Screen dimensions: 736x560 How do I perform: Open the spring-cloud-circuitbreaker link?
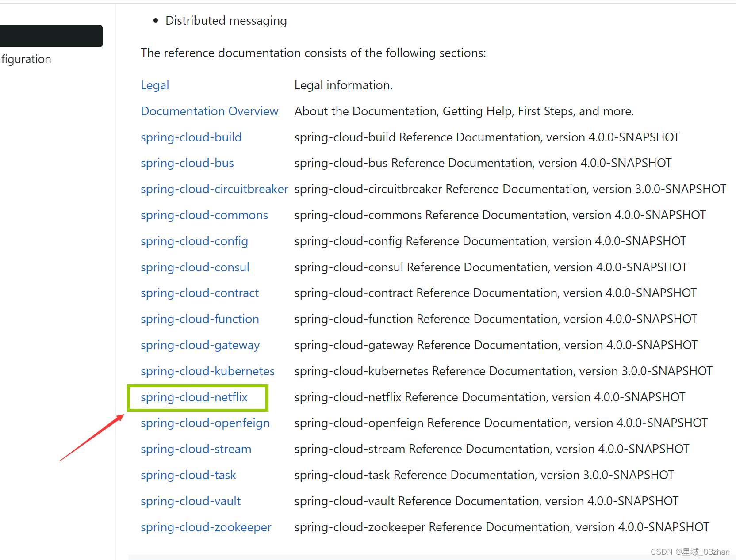coord(215,189)
